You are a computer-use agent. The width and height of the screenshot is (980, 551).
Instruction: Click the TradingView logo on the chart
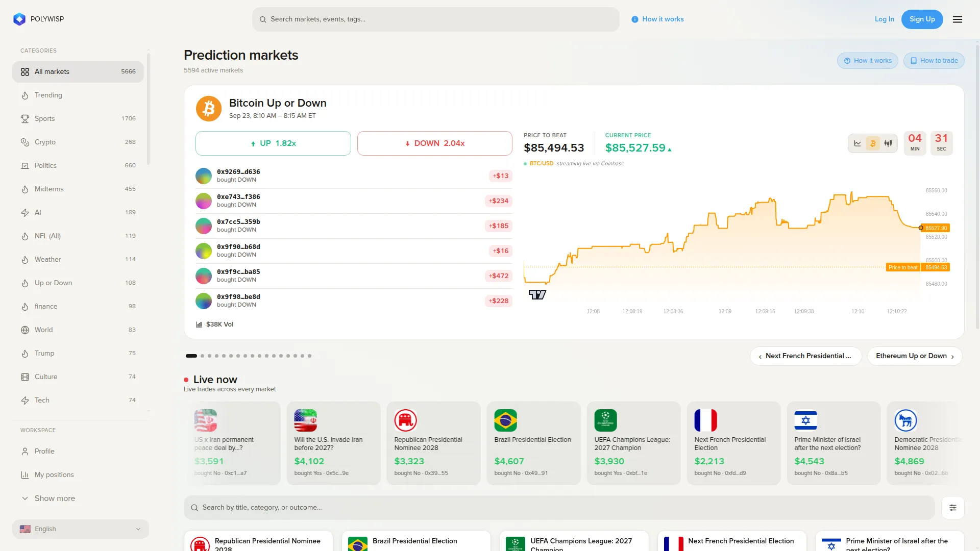[537, 294]
